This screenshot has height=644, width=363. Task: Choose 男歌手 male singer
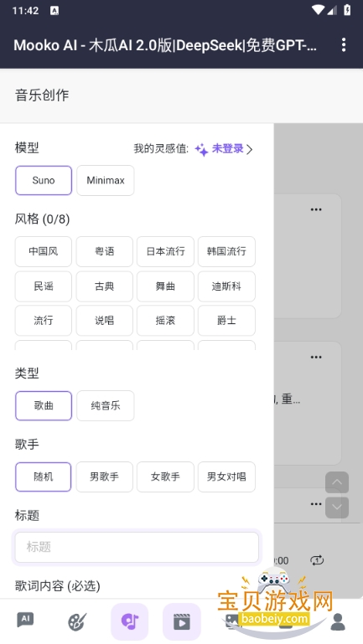105,477
